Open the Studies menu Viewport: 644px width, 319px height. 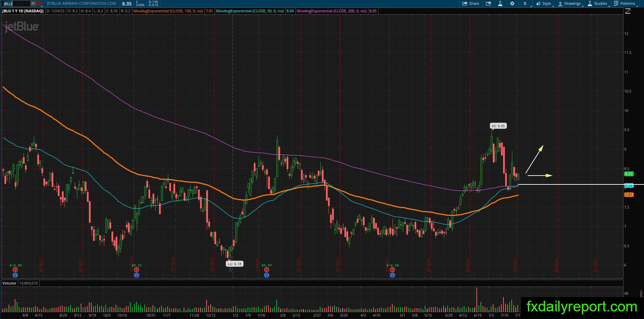[598, 3]
